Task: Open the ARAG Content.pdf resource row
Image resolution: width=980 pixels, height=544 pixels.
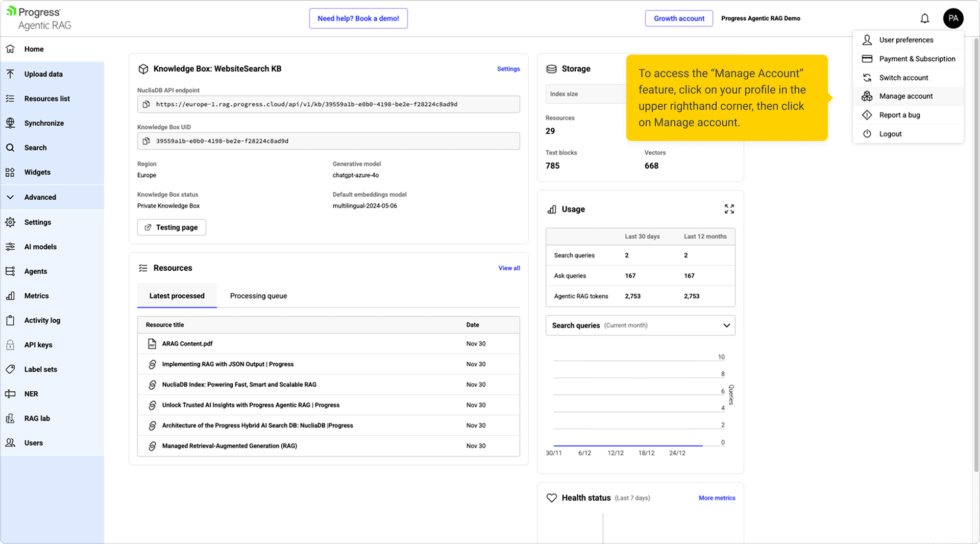Action: 187,344
